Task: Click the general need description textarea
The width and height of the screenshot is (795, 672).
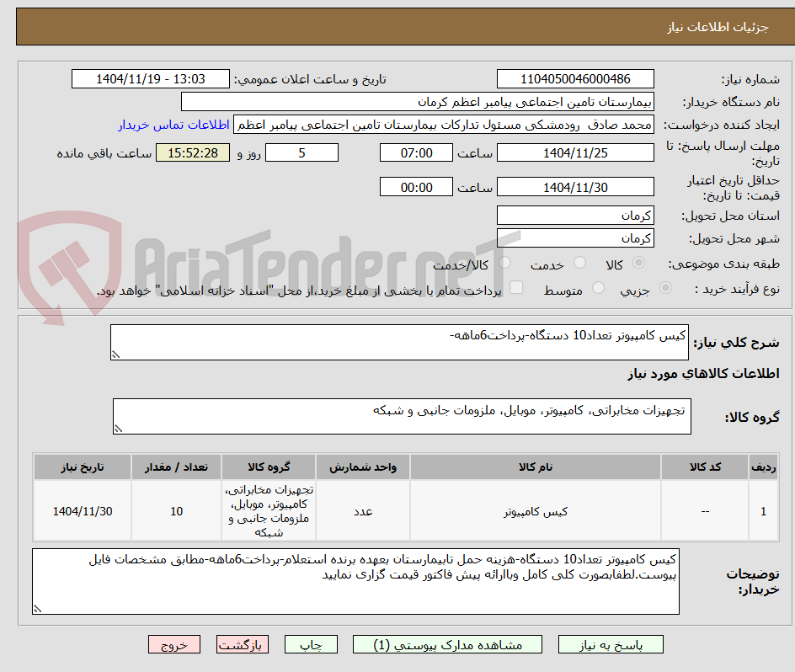Action: tap(399, 343)
